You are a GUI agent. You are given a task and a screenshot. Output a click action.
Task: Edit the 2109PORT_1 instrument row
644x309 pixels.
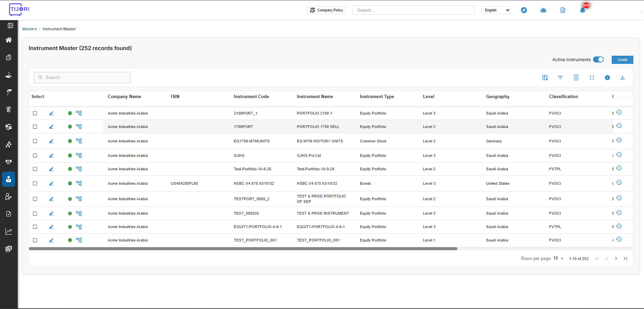pos(51,113)
